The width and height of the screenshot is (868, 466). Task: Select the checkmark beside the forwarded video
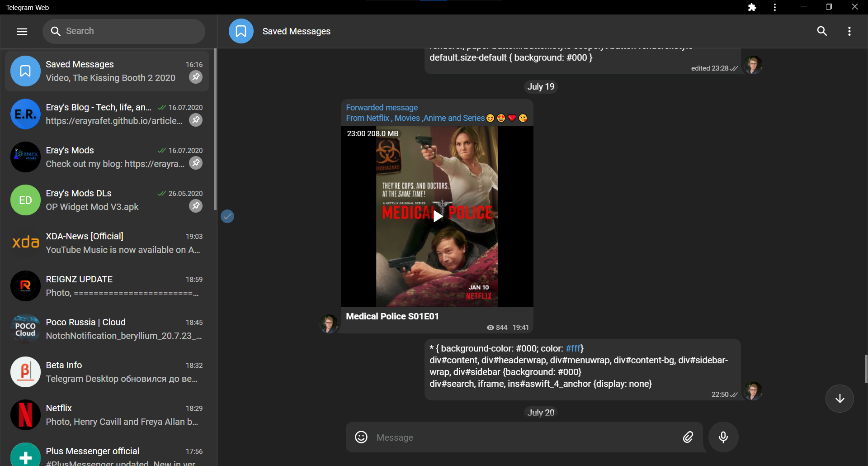[227, 216]
